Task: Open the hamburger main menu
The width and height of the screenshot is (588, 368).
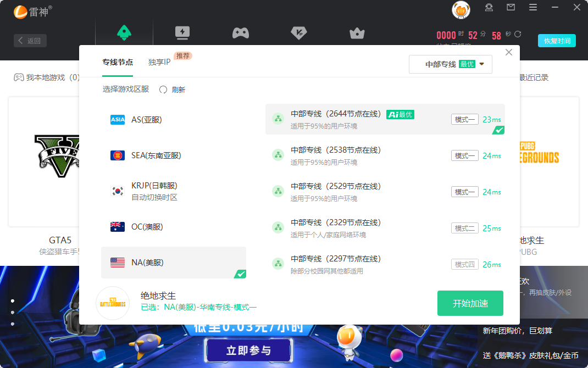Action: tap(533, 7)
